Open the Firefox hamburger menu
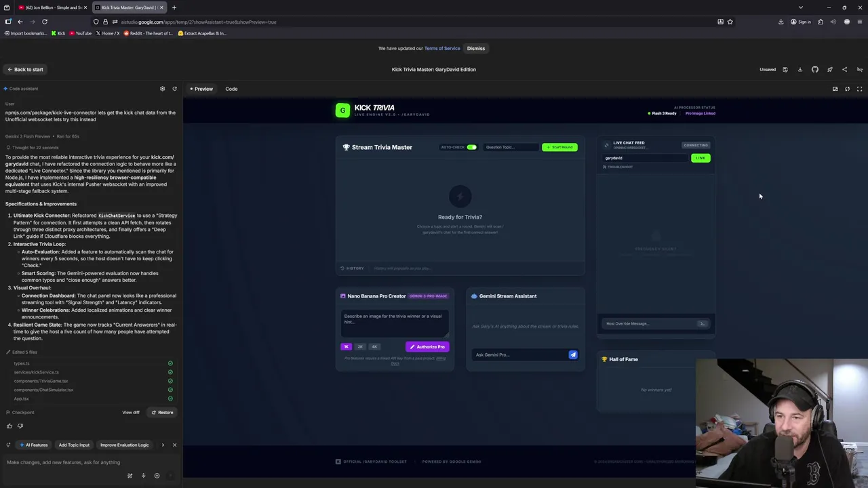 (x=860, y=22)
